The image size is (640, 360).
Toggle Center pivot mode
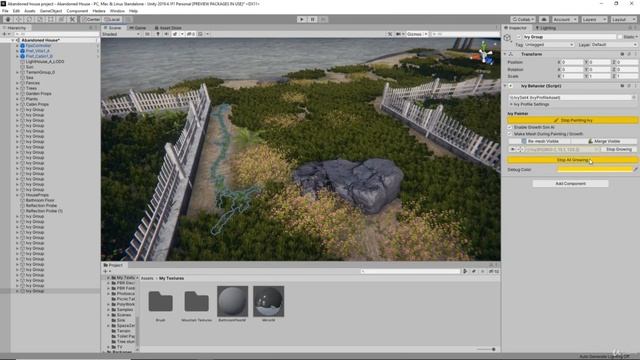point(91,19)
